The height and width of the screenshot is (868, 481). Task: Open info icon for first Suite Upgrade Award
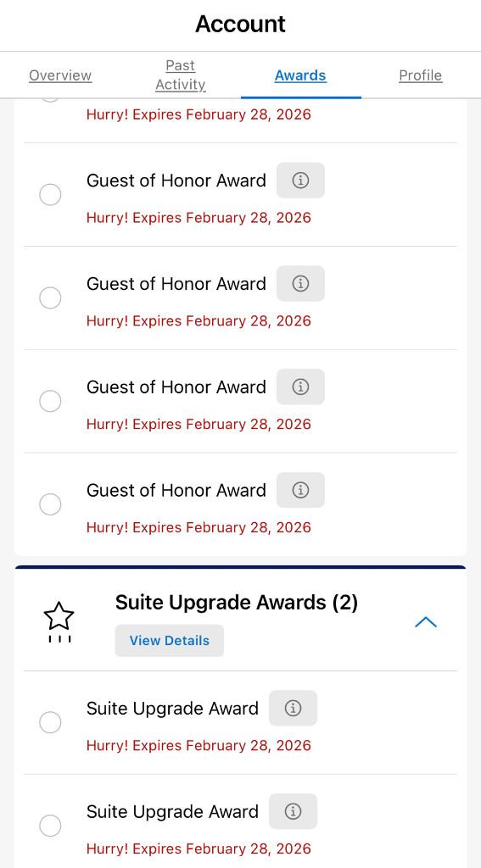pos(294,708)
